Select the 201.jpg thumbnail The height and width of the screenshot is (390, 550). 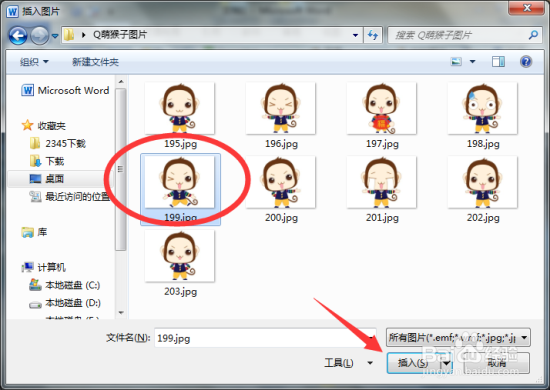(382, 182)
